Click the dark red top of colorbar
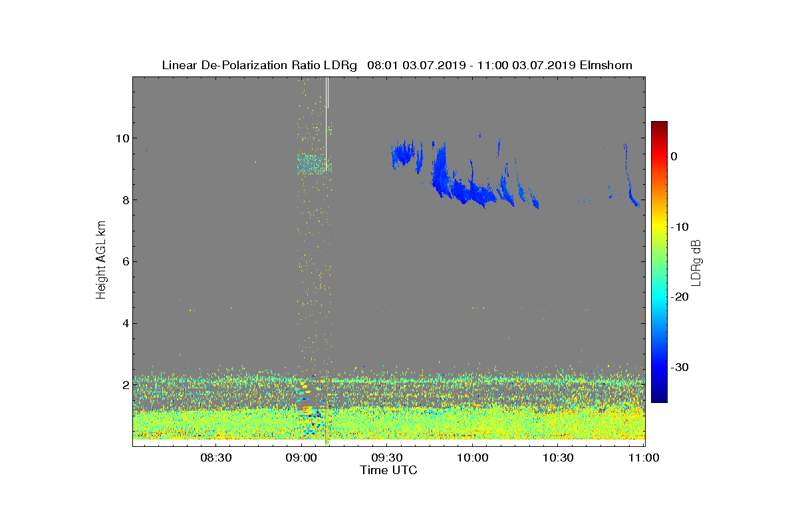The image size is (798, 532). pyautogui.click(x=659, y=126)
